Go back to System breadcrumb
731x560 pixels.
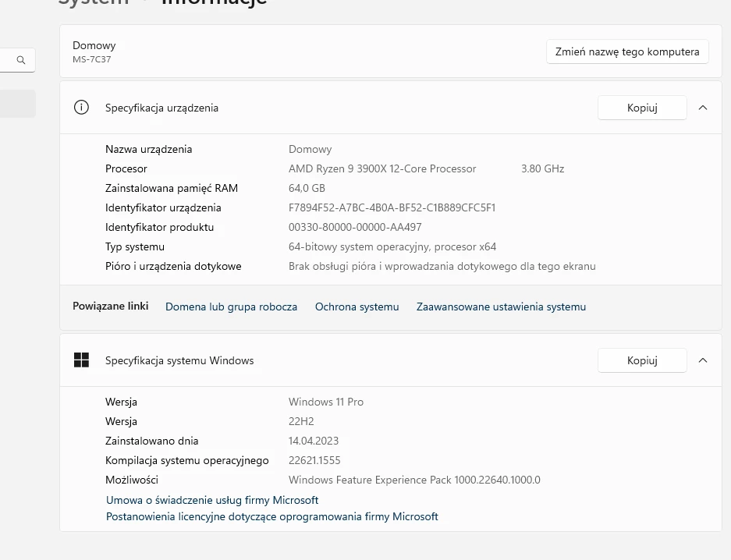pos(94,2)
